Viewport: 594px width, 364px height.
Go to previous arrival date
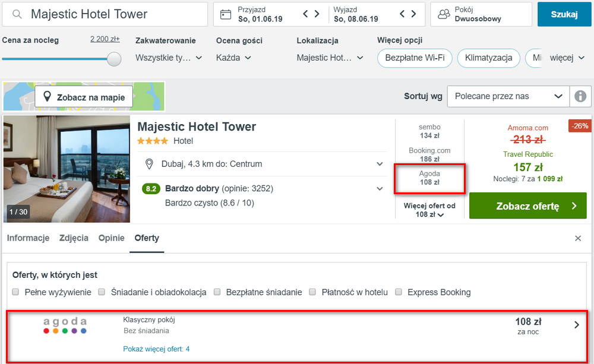305,14
